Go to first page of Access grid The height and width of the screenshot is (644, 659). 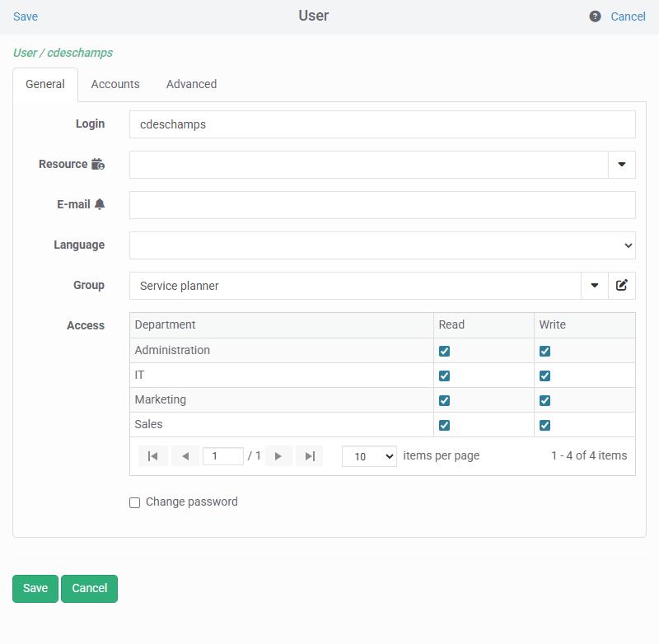pyautogui.click(x=153, y=456)
